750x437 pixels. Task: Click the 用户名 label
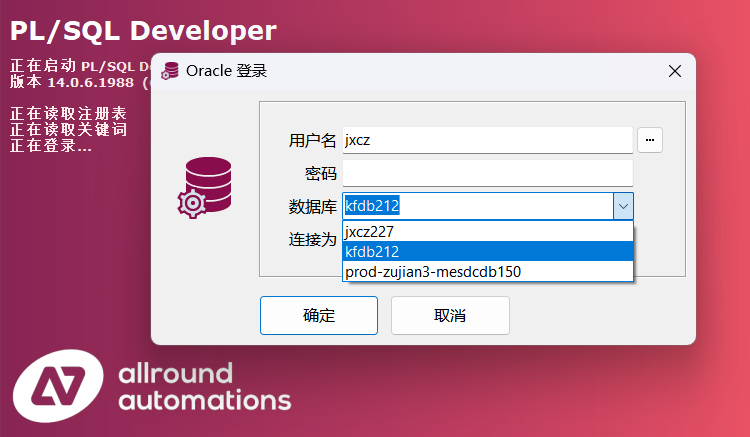click(313, 141)
